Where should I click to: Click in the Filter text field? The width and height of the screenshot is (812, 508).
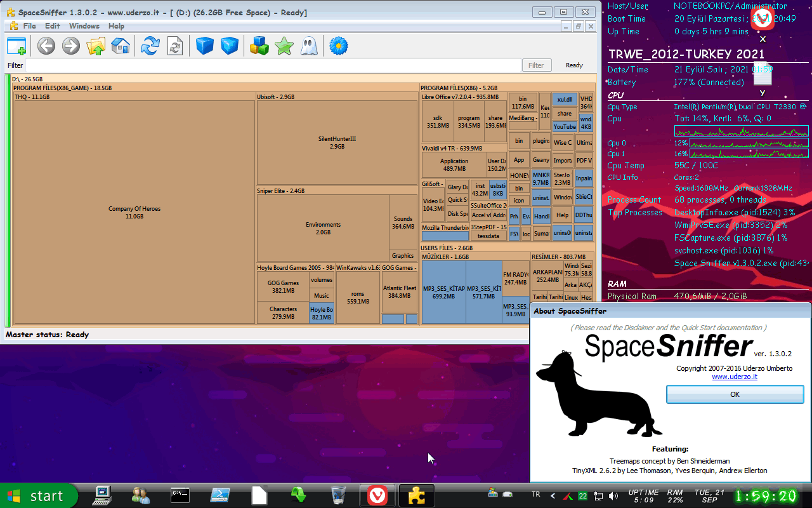click(273, 65)
